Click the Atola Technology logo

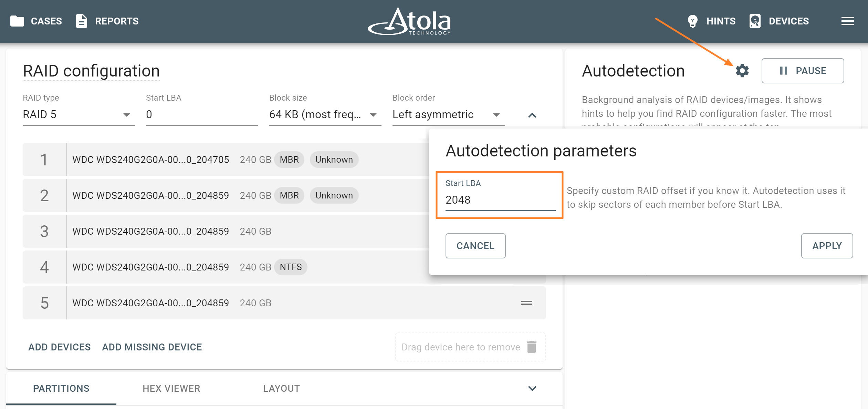[410, 21]
